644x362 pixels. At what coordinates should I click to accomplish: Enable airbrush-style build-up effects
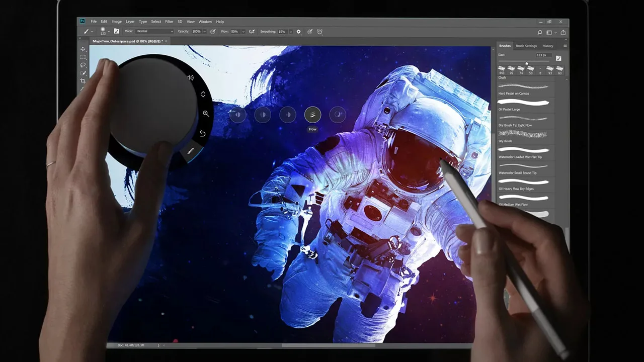coord(252,32)
